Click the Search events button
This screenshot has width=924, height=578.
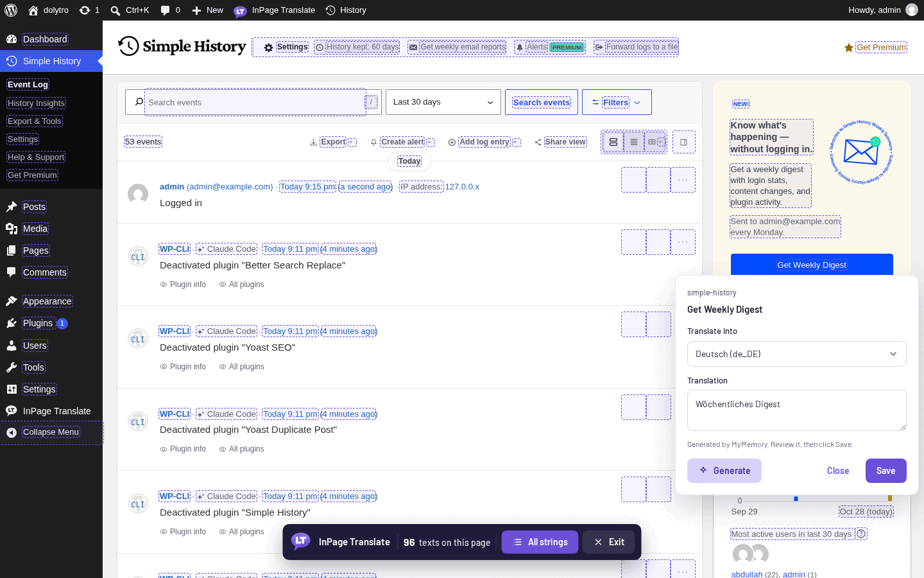click(542, 102)
